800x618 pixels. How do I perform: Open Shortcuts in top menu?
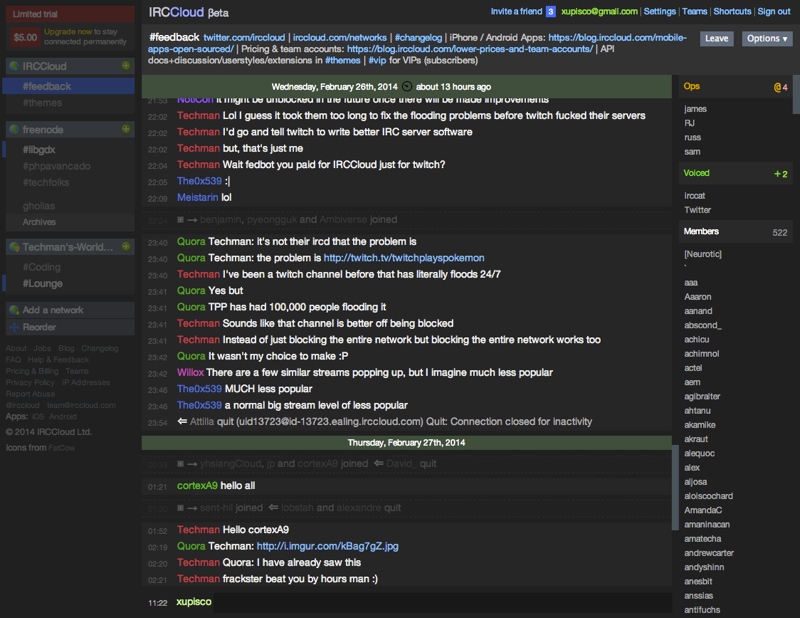(732, 11)
